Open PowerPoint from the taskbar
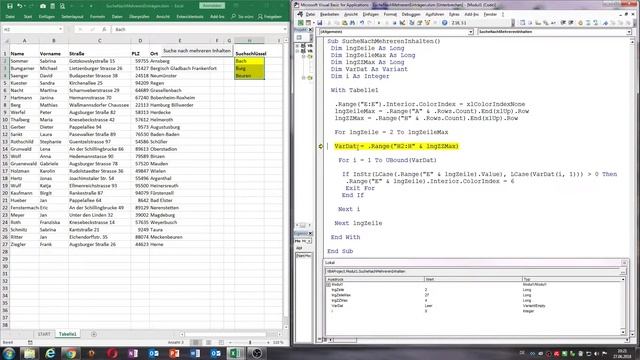This screenshot has width=640, height=360. point(174,353)
